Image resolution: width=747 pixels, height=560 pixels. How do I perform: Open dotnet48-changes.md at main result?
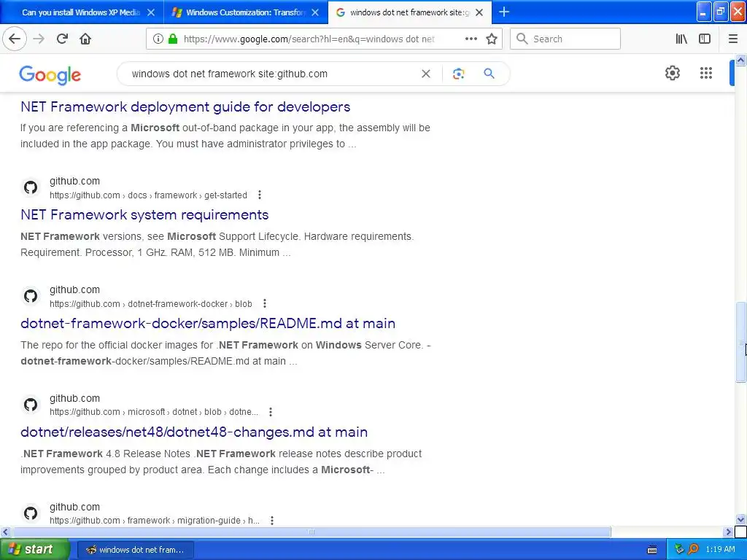(194, 432)
